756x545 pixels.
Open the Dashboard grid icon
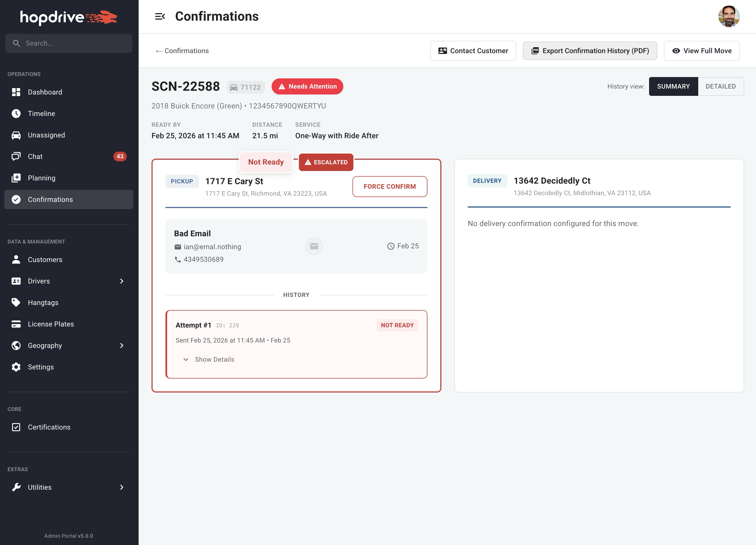16,92
